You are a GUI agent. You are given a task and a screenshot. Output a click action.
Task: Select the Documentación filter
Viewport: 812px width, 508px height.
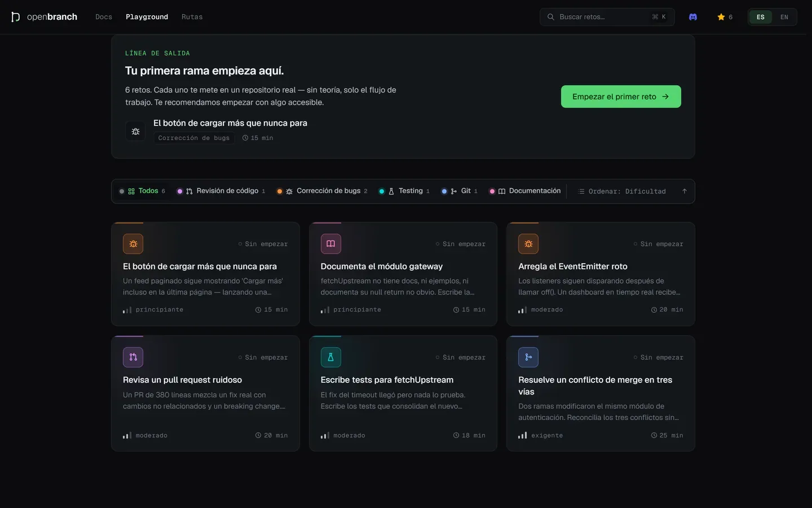(525, 191)
